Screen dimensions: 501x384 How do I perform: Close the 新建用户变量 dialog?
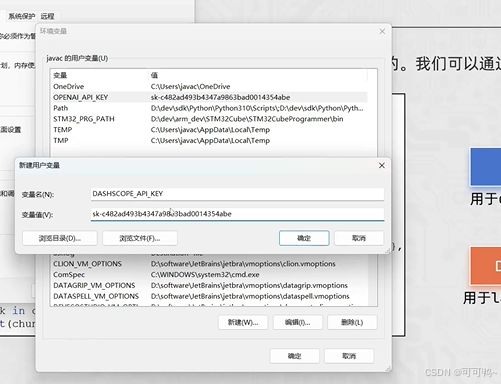coord(382,165)
